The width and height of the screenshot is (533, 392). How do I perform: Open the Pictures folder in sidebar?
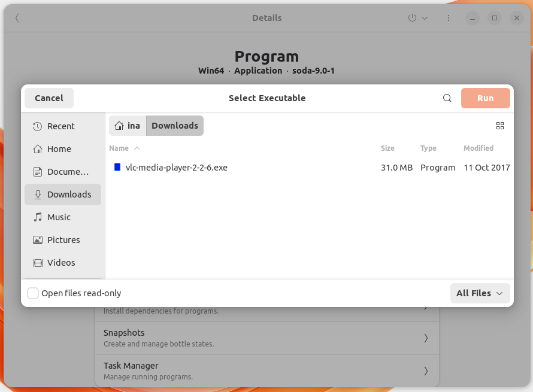point(63,240)
